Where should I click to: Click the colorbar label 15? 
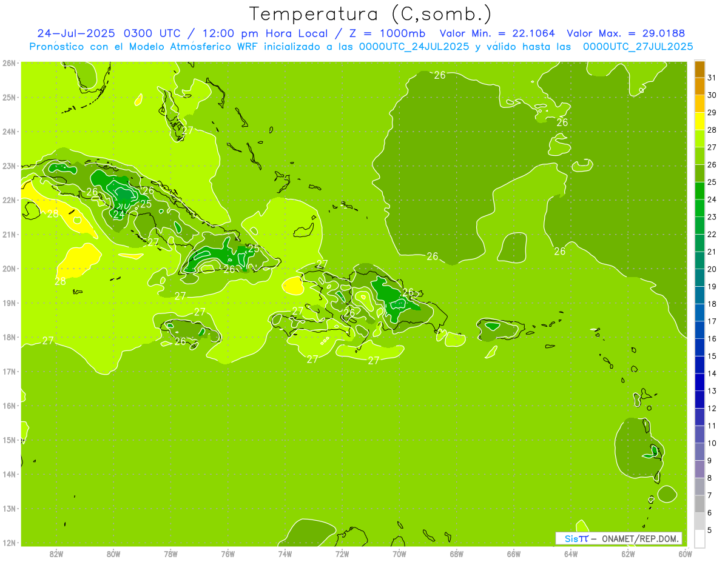712,356
